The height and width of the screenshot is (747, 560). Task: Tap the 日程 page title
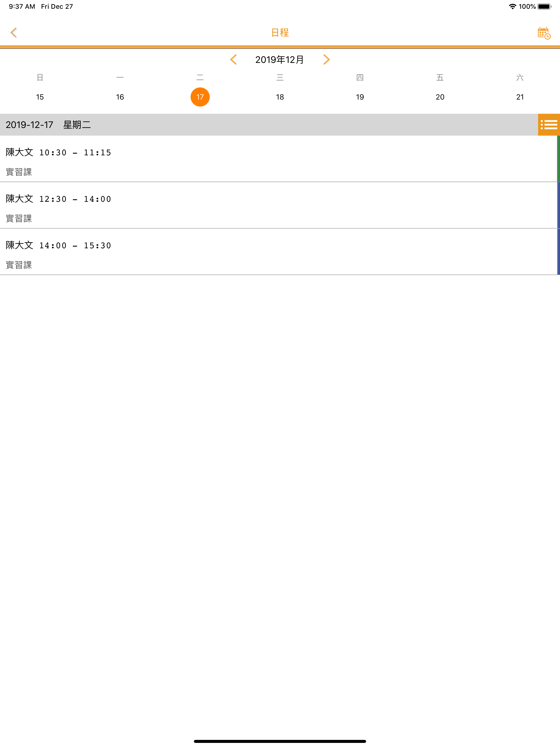pos(280,33)
